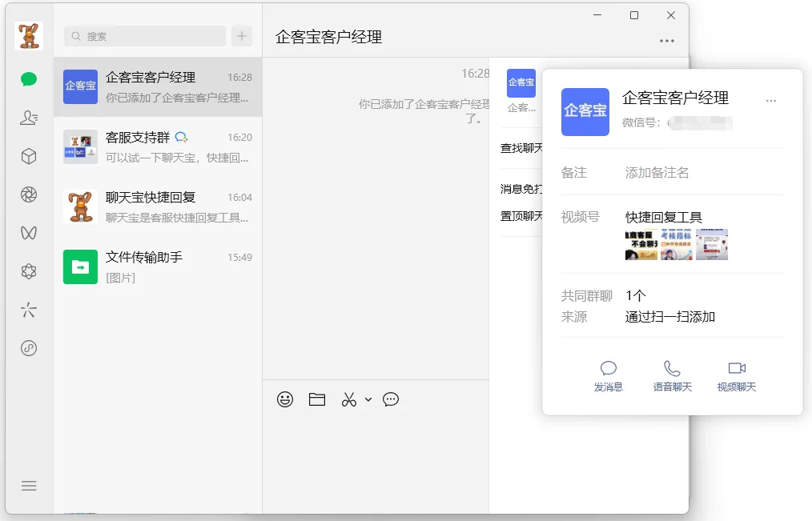
Task: Open the user profile avatar in sidebar
Action: (x=29, y=36)
